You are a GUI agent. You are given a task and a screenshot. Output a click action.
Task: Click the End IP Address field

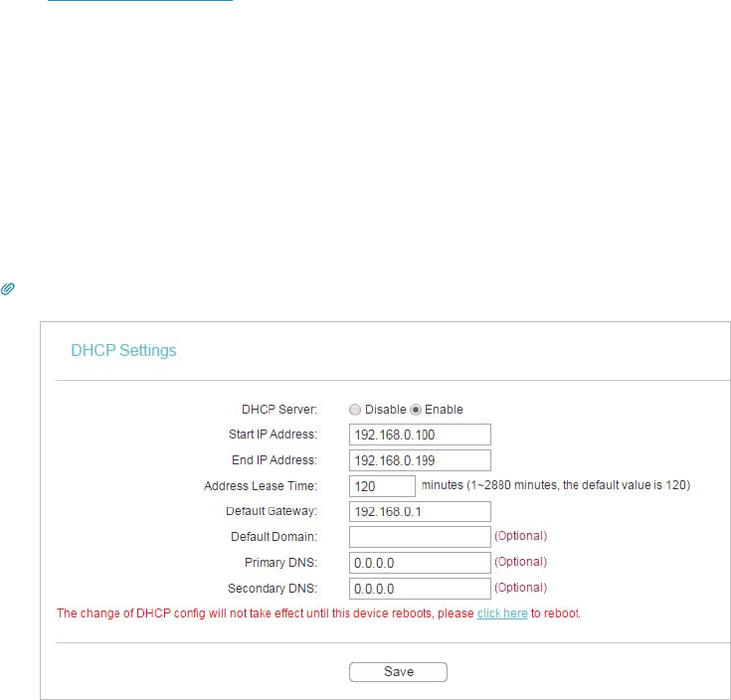[x=420, y=460]
